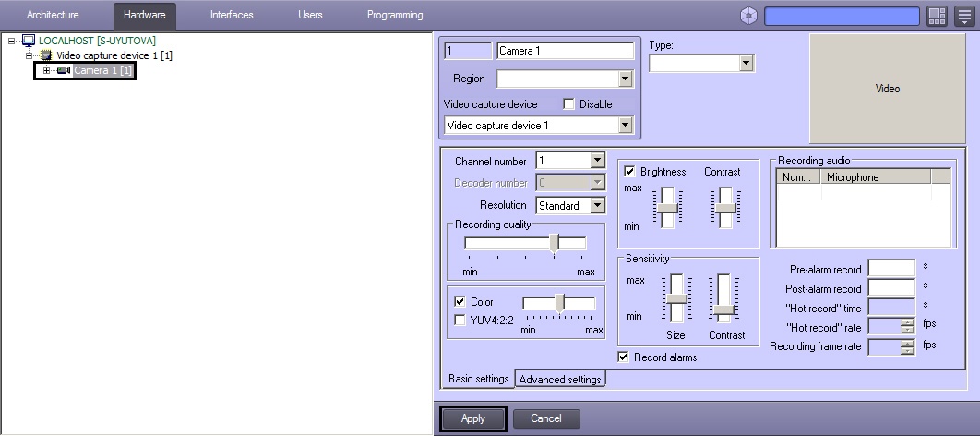The image size is (980, 436).
Task: Collapse the LOCALHOST tree node
Action: [13, 41]
